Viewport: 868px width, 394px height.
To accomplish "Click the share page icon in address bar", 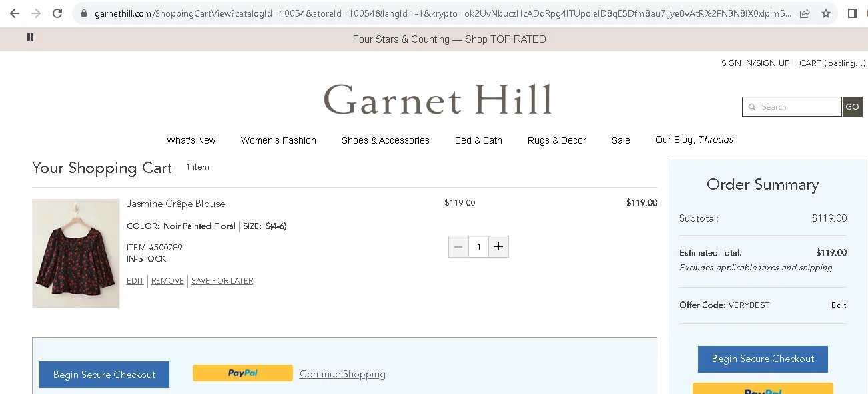I will pos(805,13).
